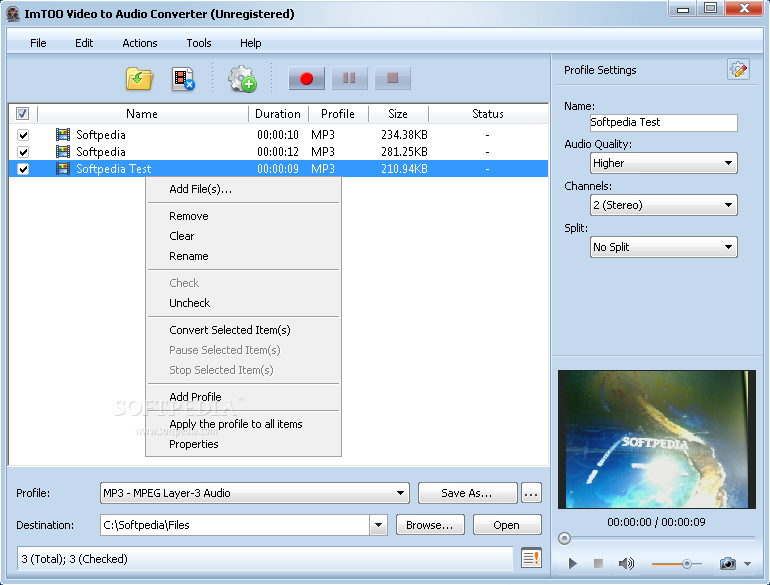Open the Actions menu

click(x=140, y=43)
